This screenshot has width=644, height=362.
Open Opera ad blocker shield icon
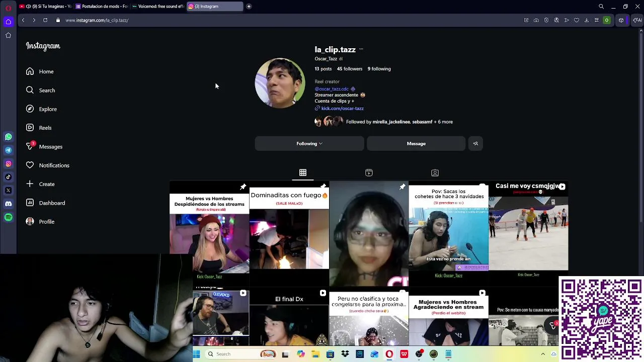546,20
